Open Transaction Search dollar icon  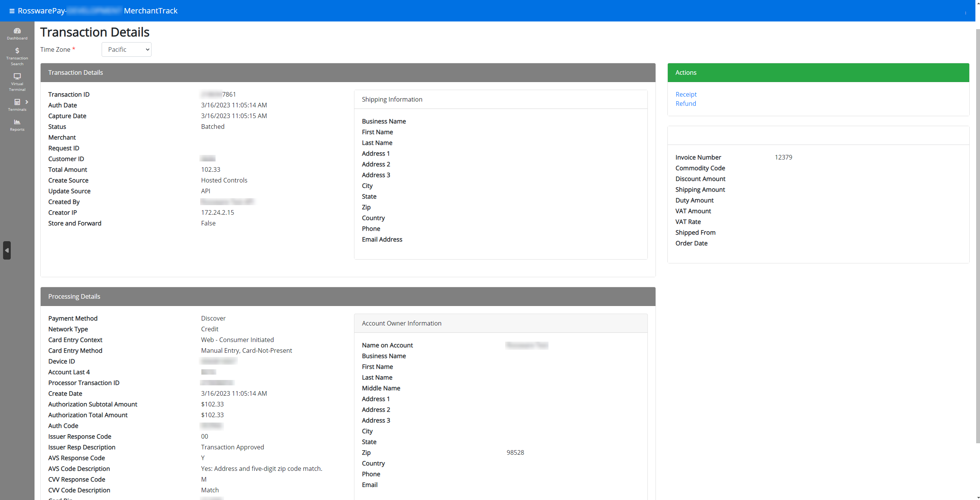(17, 51)
